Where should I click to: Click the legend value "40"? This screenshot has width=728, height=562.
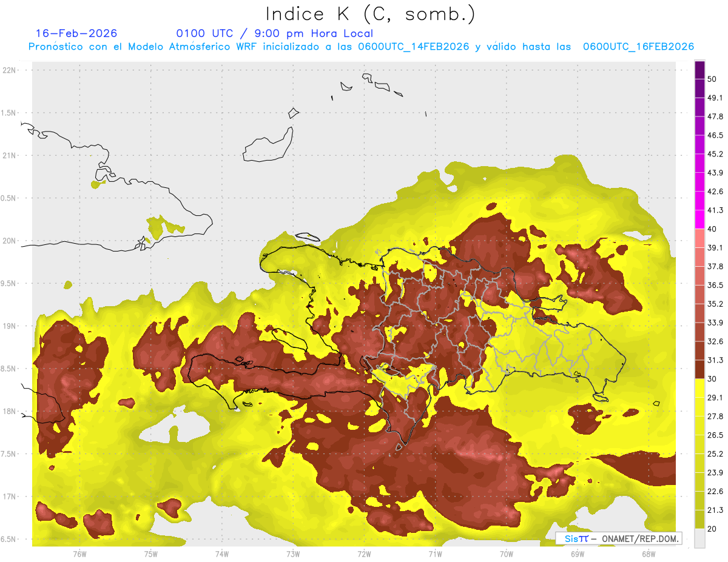712,229
